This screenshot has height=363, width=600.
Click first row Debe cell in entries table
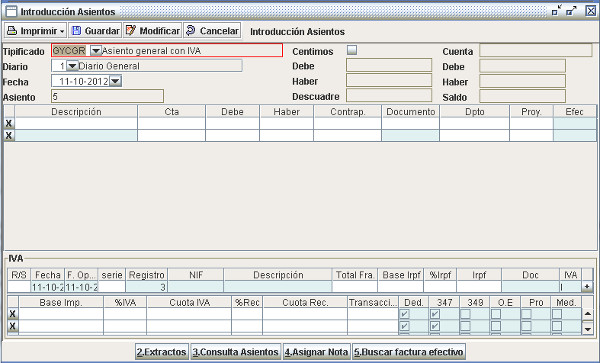coord(233,123)
